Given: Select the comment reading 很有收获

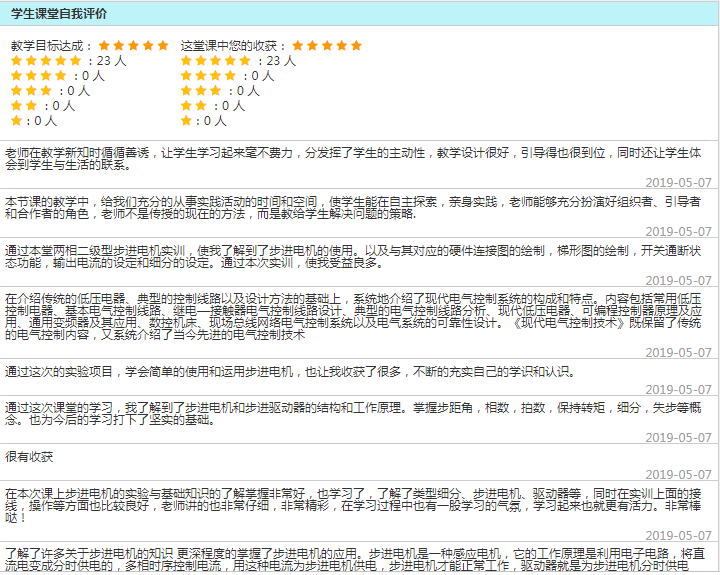Looking at the screenshot, I should [29, 457].
